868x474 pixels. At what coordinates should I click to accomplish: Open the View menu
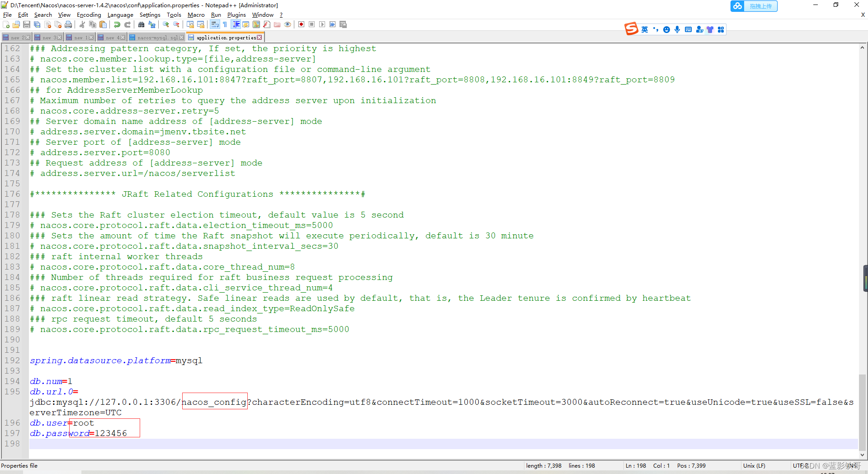point(64,15)
